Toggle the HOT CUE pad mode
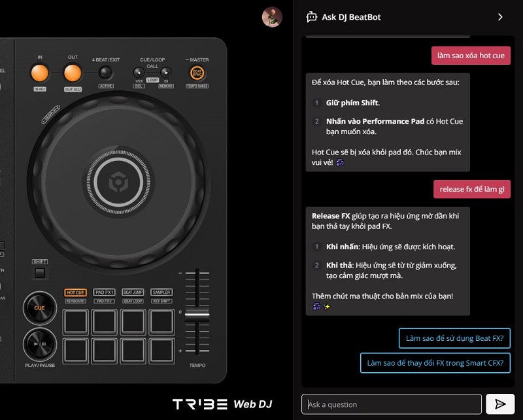The height and width of the screenshot is (420, 523). [76, 292]
